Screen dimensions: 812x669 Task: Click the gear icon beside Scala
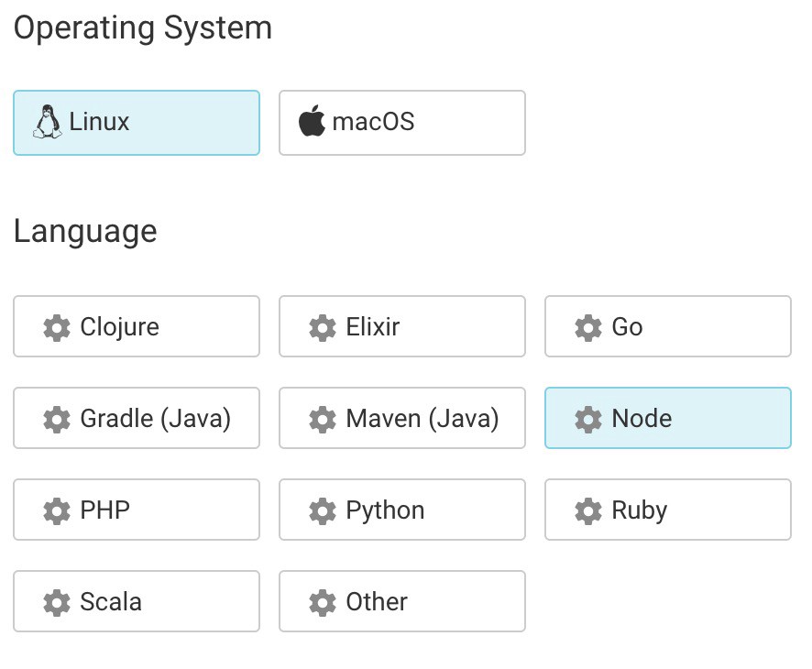(57, 602)
